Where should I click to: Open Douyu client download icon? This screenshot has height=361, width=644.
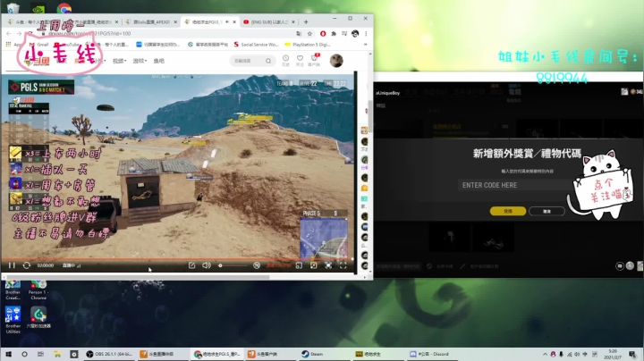314,60
